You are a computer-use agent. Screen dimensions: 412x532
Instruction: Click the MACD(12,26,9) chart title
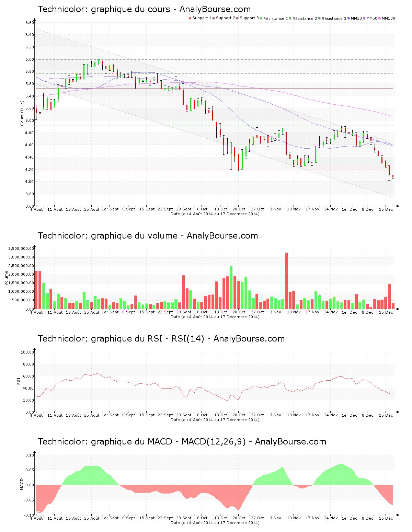pyautogui.click(x=182, y=442)
